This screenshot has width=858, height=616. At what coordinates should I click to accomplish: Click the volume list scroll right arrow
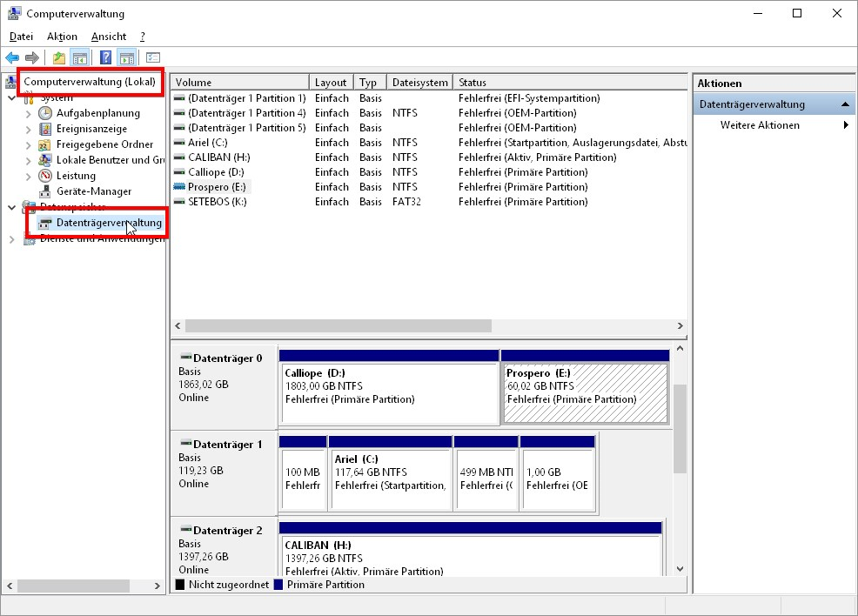tap(680, 326)
